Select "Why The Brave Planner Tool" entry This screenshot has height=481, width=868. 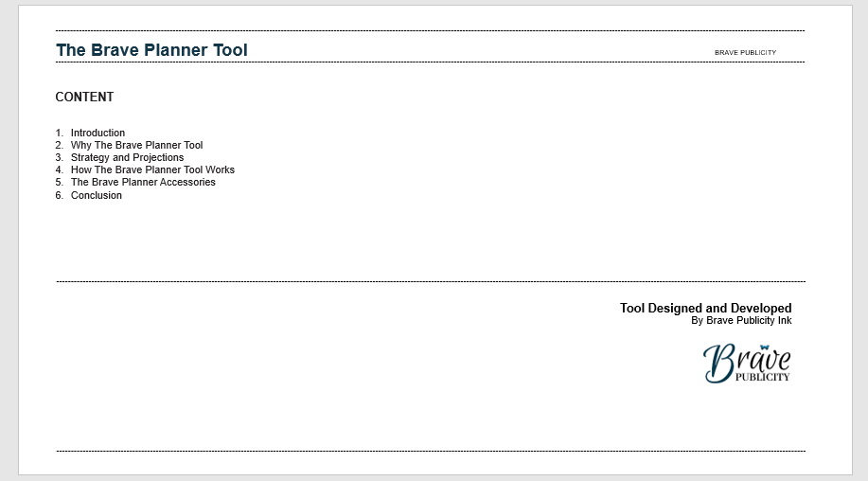point(136,146)
